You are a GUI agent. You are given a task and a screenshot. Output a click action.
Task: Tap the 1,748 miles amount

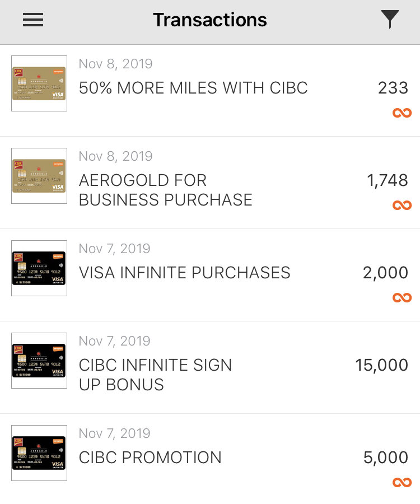click(x=387, y=180)
